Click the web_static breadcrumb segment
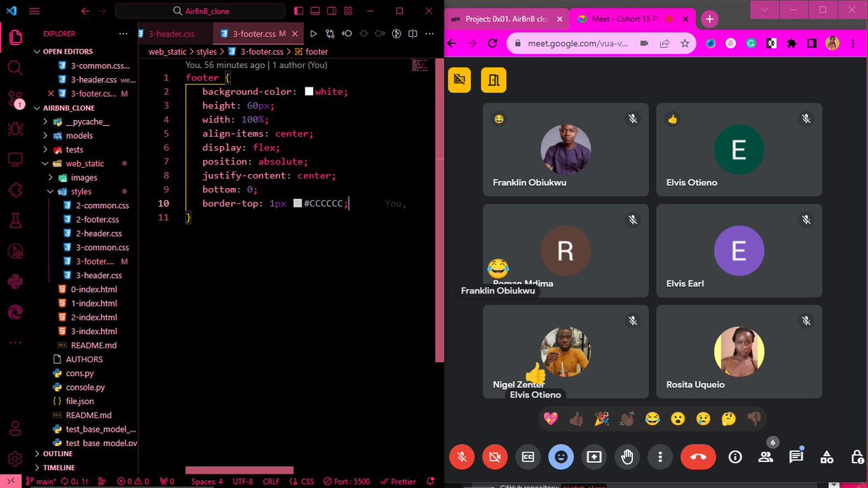868x488 pixels. click(167, 52)
